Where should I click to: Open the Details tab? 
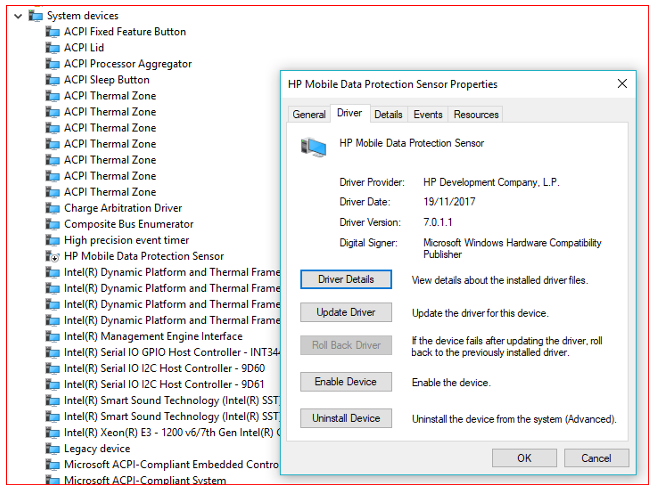388,115
